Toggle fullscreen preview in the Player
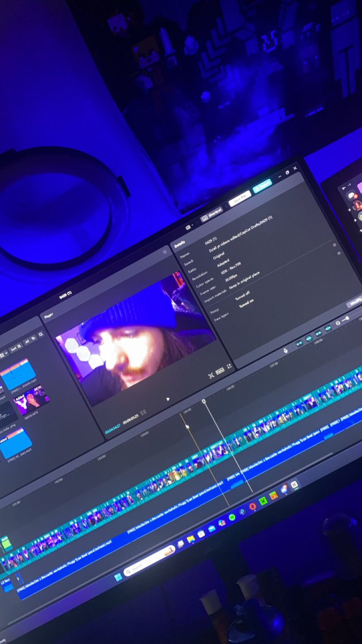The height and width of the screenshot is (644, 362). pos(230,365)
